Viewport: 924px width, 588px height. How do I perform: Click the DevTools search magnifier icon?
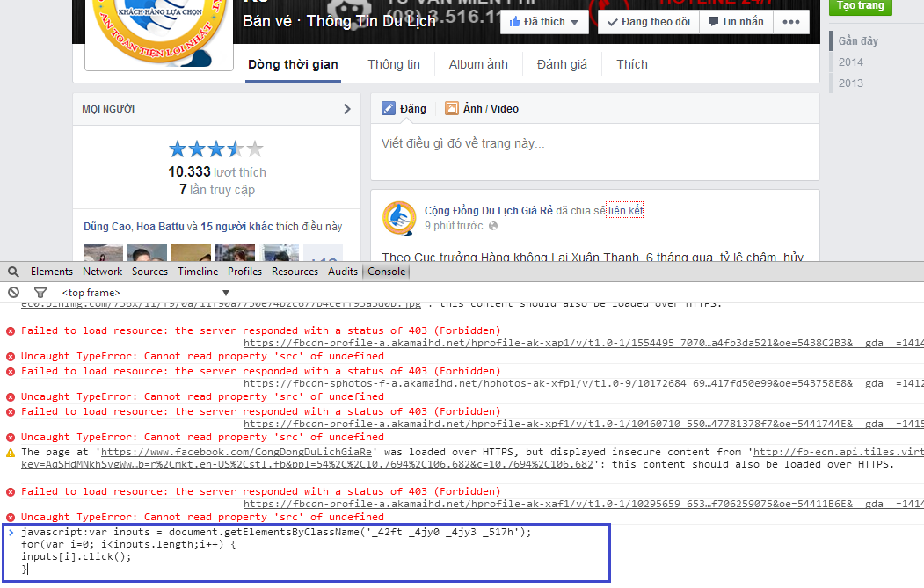pyautogui.click(x=13, y=272)
